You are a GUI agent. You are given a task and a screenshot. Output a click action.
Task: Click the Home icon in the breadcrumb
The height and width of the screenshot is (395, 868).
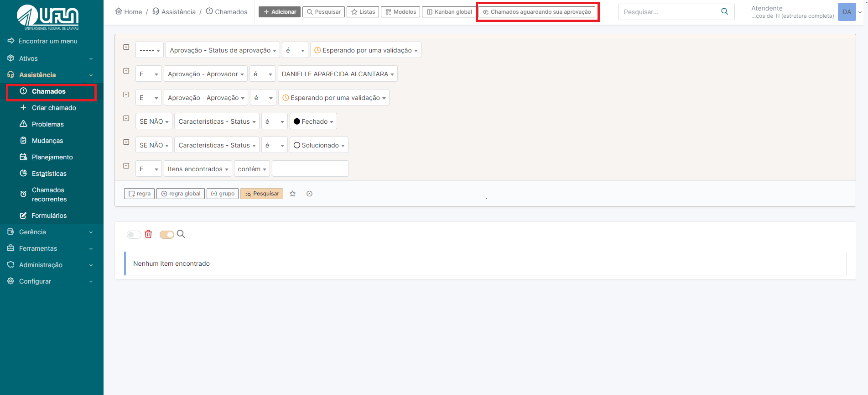click(119, 11)
